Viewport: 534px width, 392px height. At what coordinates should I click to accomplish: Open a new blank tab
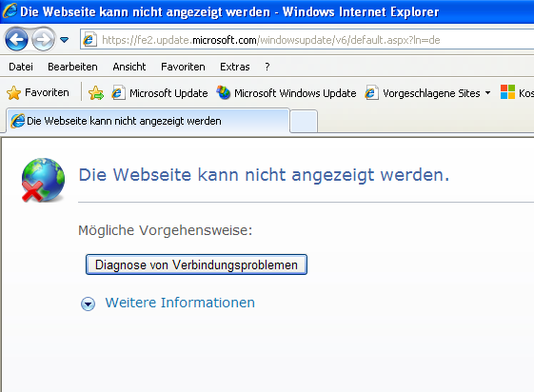pos(304,122)
